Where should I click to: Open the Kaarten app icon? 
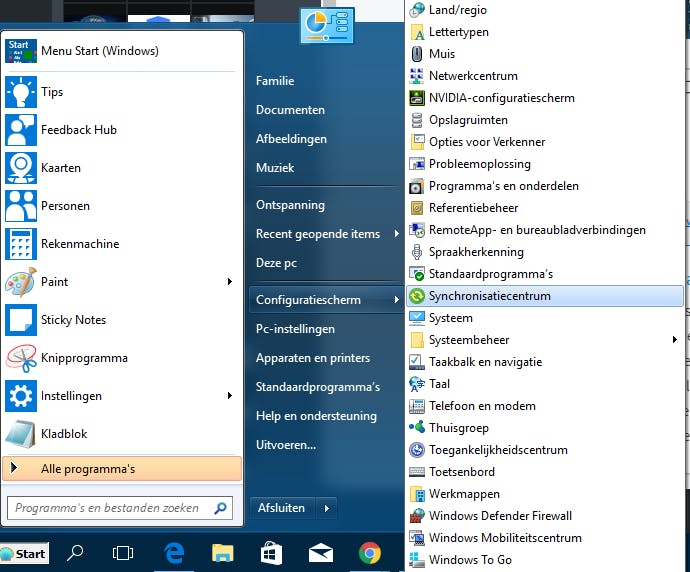tap(21, 168)
